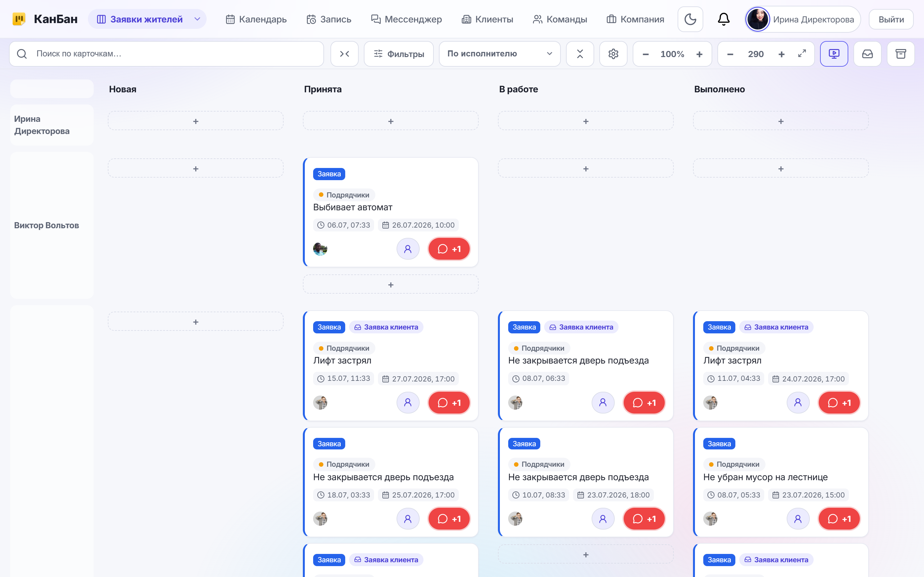Open comments on Выбивает автомат card
924x577 pixels.
click(x=449, y=249)
